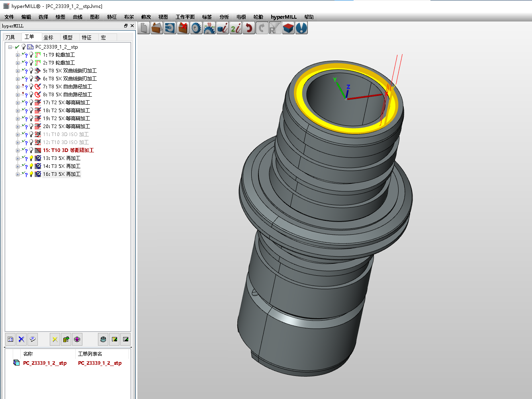
Task: Toggle the lightbulb for job 17: T2 5X 等高精加工
Action: point(31,103)
